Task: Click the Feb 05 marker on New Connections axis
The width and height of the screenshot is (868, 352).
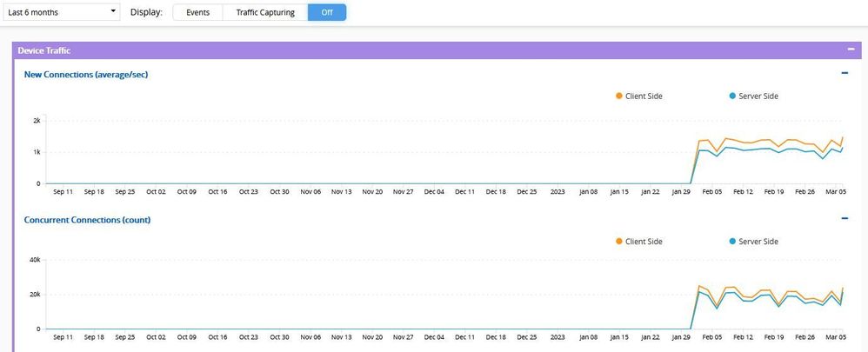Action: click(x=711, y=191)
